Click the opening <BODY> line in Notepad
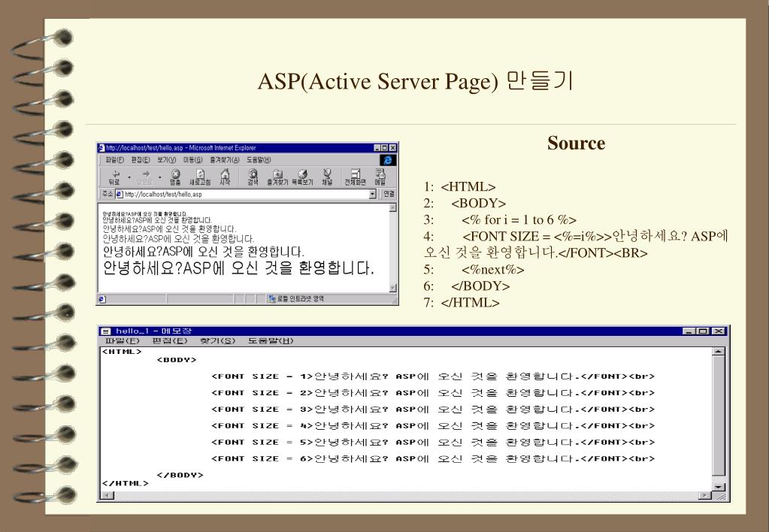The image size is (769, 532). click(x=177, y=360)
